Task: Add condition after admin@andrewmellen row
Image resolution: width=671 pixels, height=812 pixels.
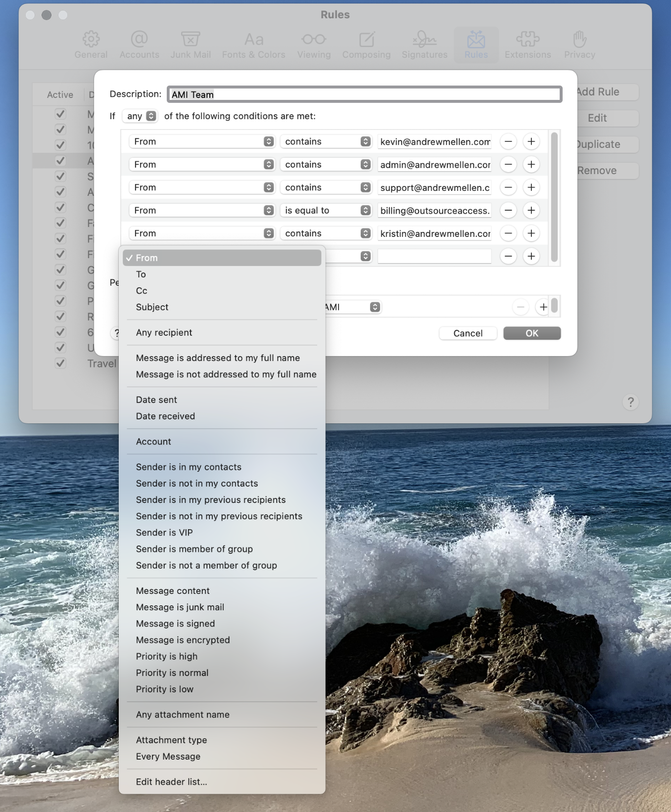Action: coord(531,164)
